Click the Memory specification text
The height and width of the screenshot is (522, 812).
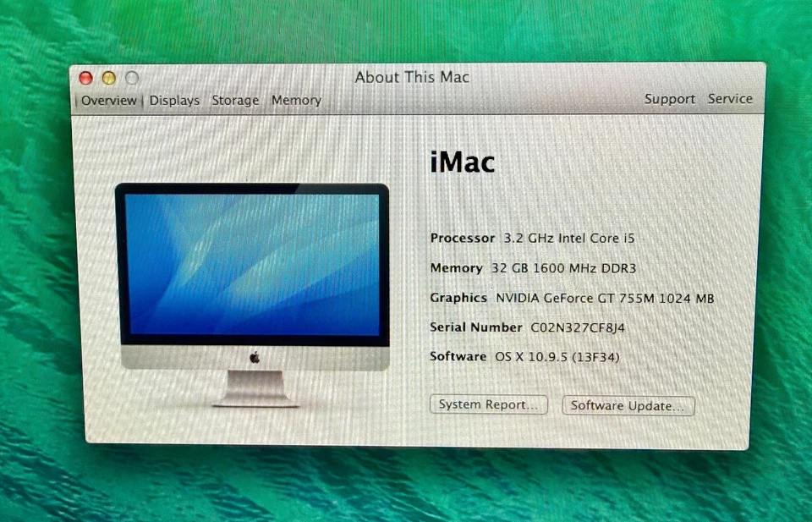(x=535, y=268)
